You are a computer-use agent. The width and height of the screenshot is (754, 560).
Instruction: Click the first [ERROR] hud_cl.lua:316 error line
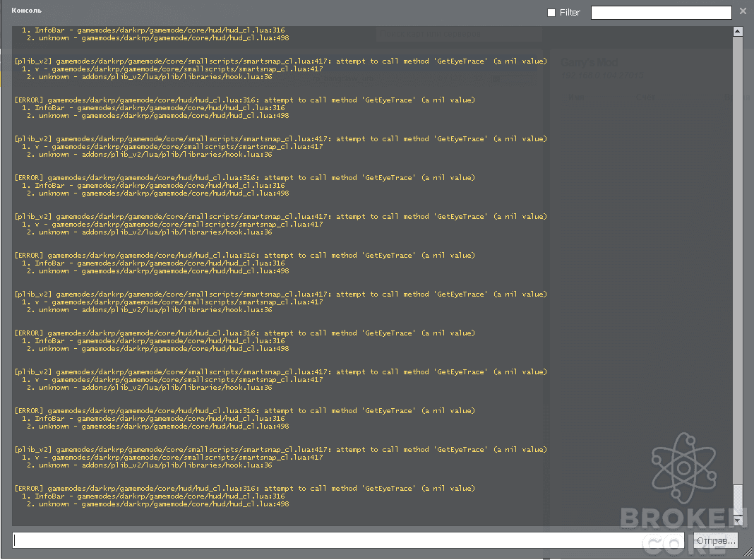[x=245, y=100]
